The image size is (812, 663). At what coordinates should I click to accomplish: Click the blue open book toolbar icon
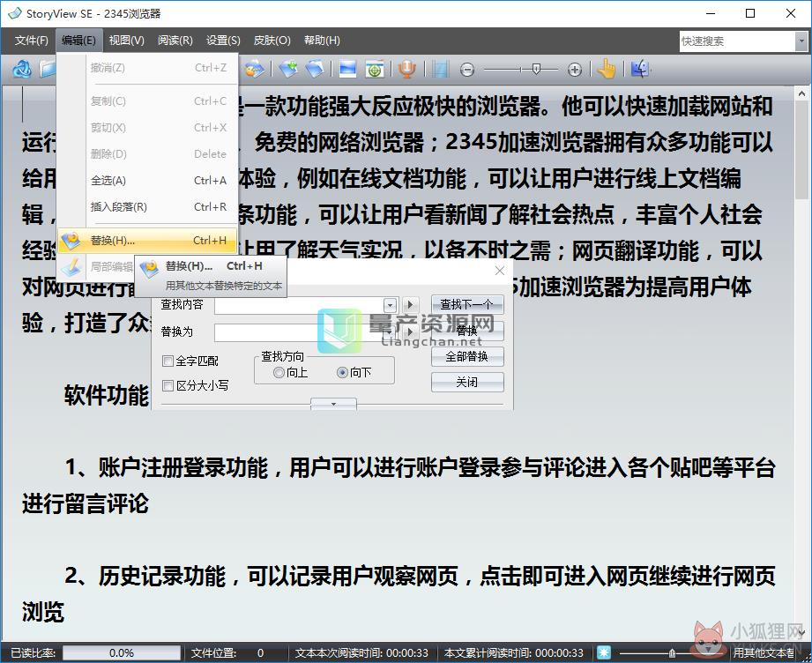pos(315,69)
